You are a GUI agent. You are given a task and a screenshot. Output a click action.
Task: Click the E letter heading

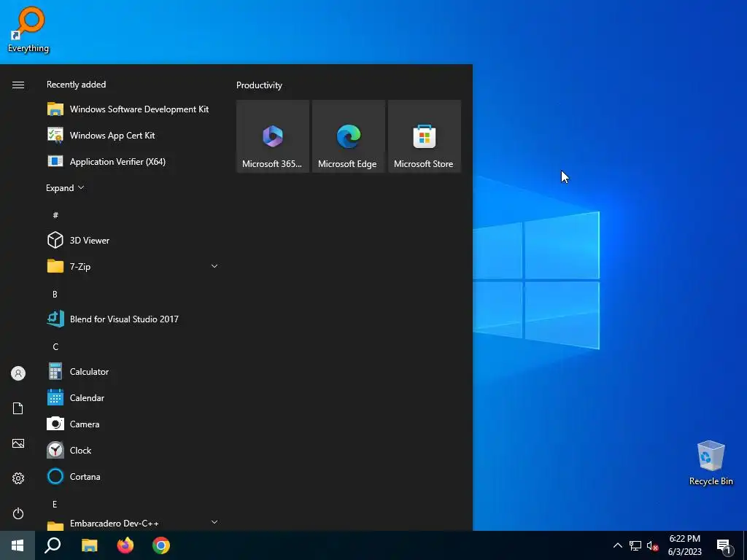[55, 505]
